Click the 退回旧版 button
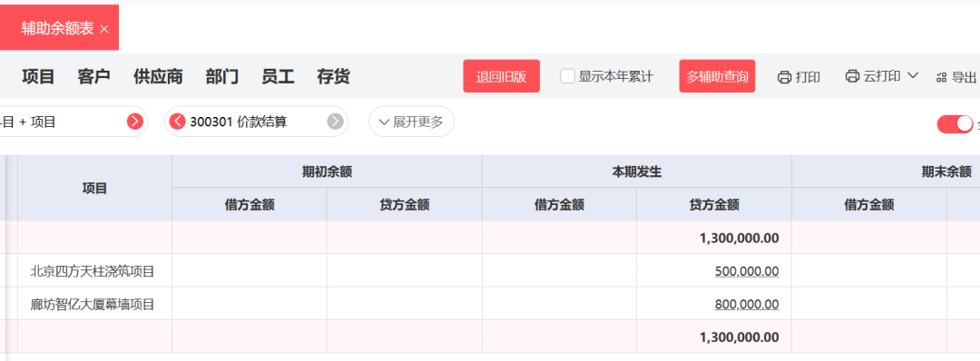Viewport: 980px width, 361px height. 501,76
